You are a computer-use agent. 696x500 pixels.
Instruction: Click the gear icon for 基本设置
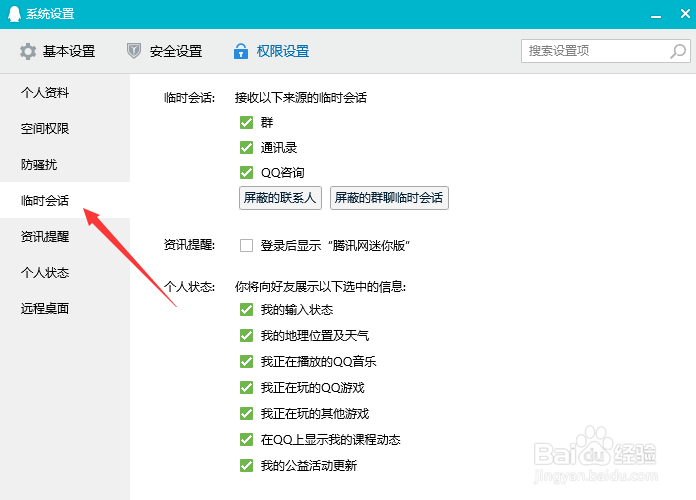(x=28, y=52)
